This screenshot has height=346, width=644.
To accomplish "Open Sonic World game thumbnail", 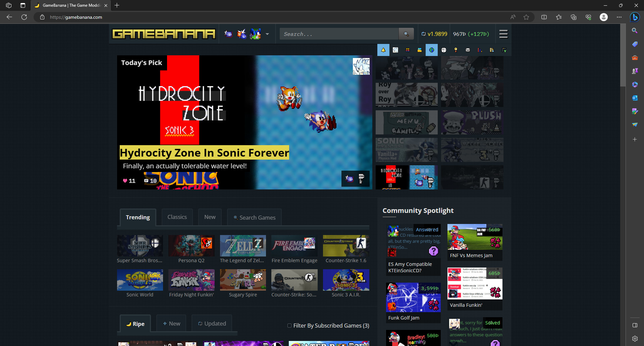I will pyautogui.click(x=140, y=280).
